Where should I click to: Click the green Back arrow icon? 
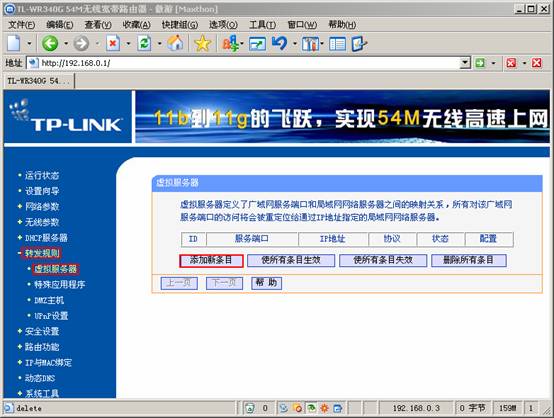(50, 44)
